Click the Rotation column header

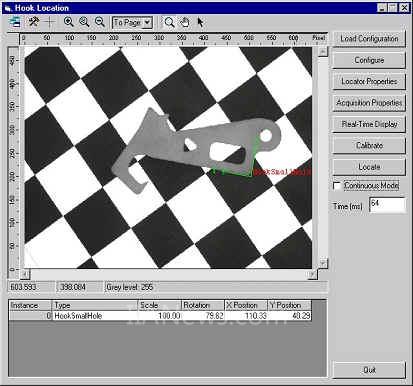pos(203,305)
